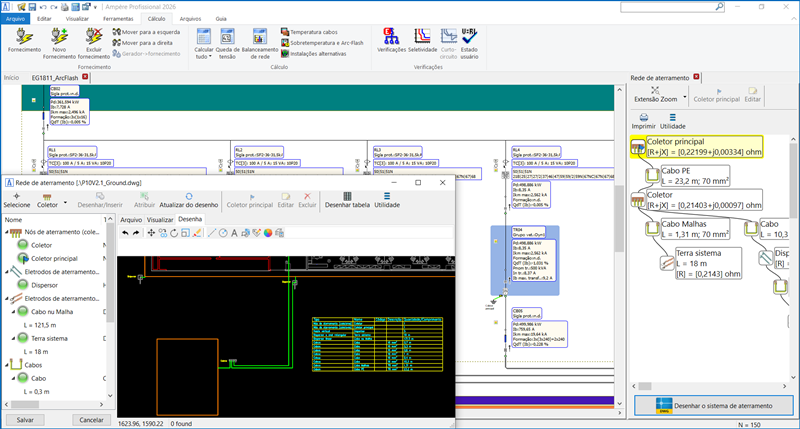This screenshot has width=800, height=429.
Task: Click Imprimir in the Rede de aterramento panel
Action: [x=644, y=120]
